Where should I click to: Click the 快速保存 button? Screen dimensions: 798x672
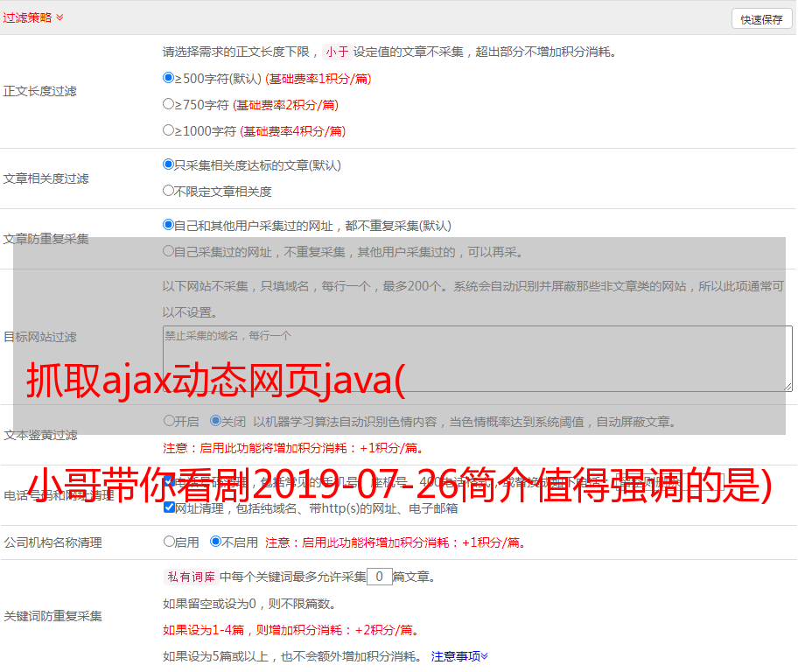(761, 19)
